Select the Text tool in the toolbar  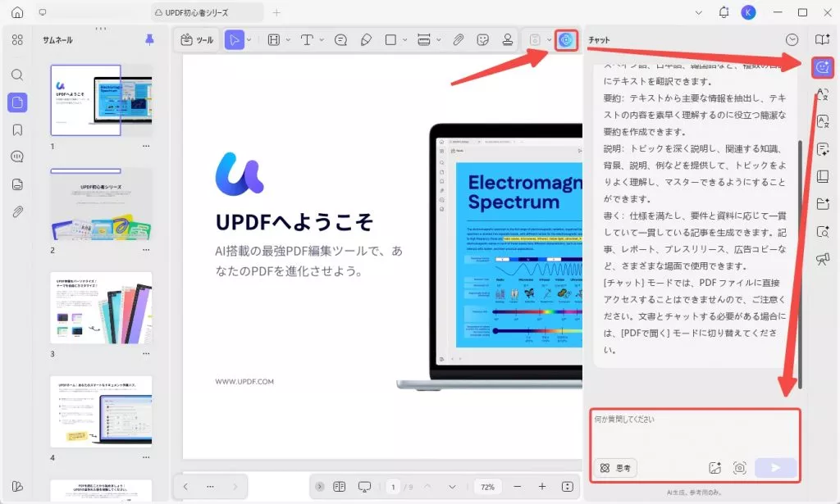308,40
